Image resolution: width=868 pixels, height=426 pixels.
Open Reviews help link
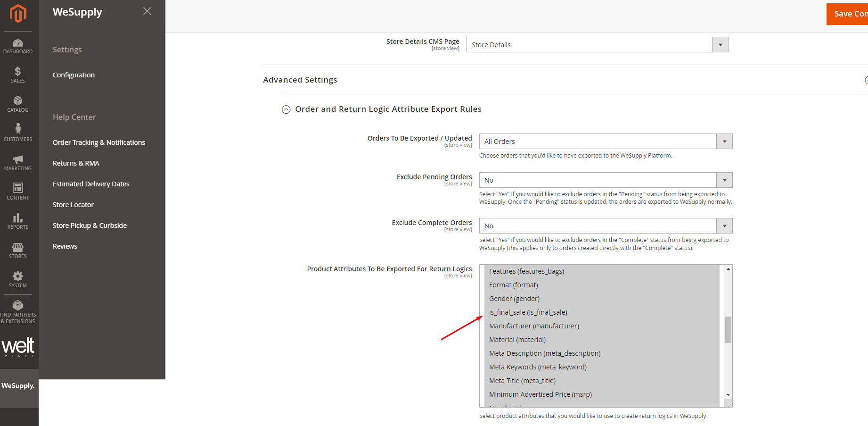click(x=65, y=246)
